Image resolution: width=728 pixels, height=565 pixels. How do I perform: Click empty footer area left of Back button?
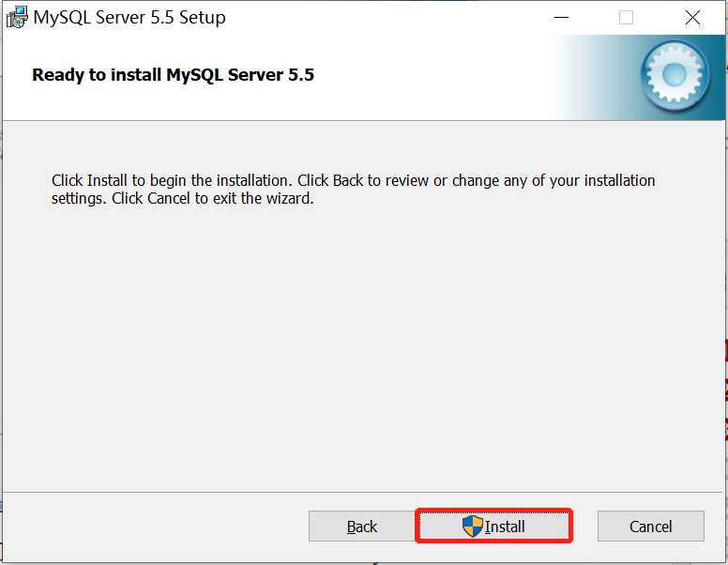pyautogui.click(x=150, y=527)
